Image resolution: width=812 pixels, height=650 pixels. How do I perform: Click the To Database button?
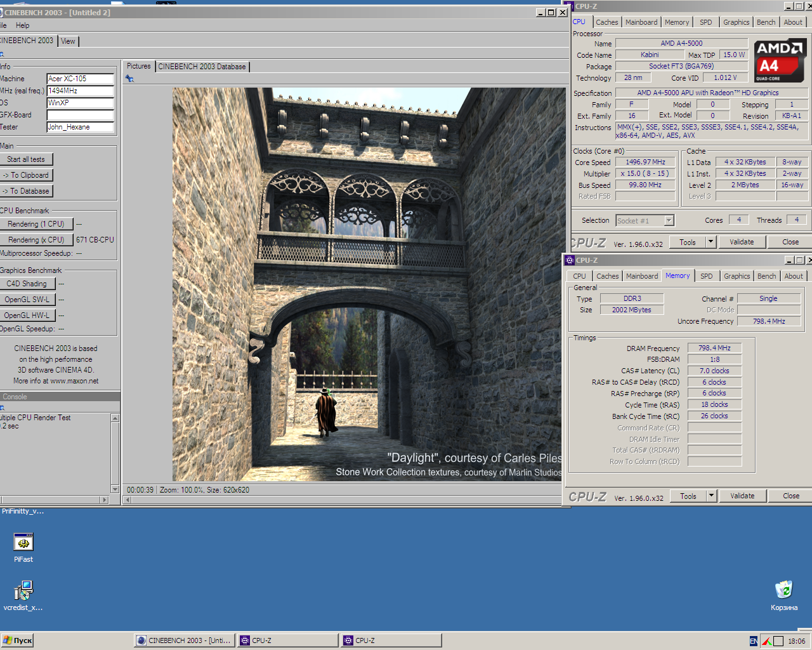click(26, 191)
